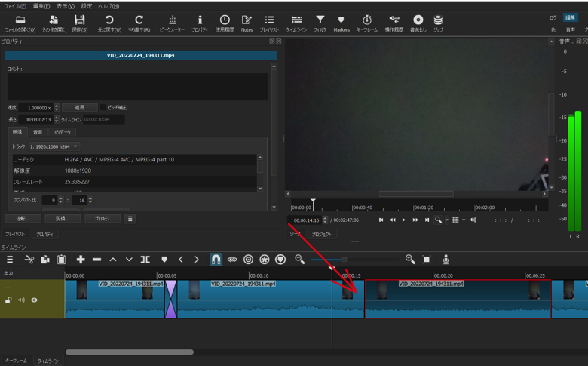Open the Edit menu
Image resolution: width=588 pixels, height=366 pixels.
pos(41,6)
